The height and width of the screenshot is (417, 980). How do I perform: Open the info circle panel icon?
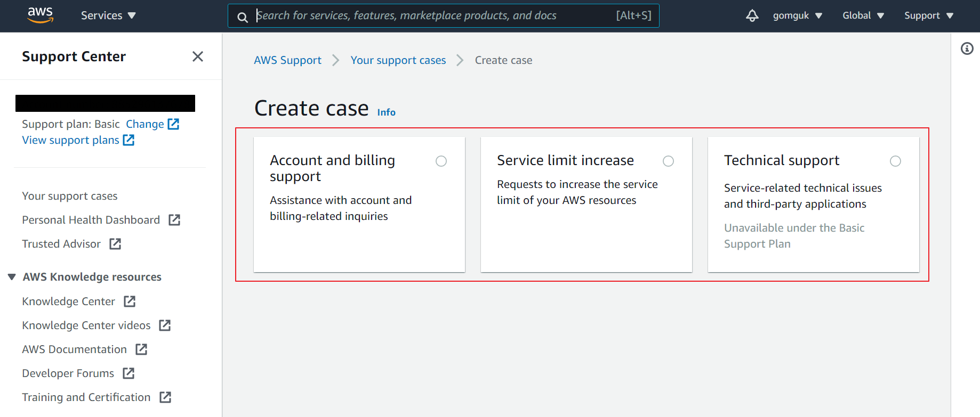click(967, 49)
